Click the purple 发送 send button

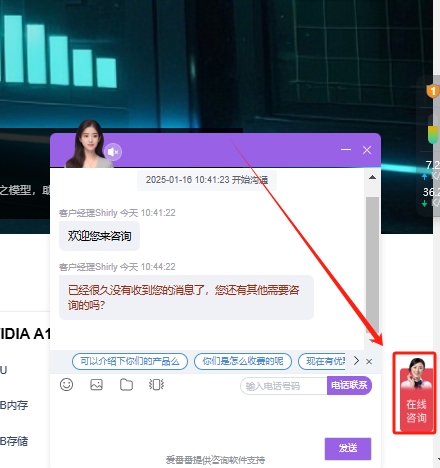[348, 448]
